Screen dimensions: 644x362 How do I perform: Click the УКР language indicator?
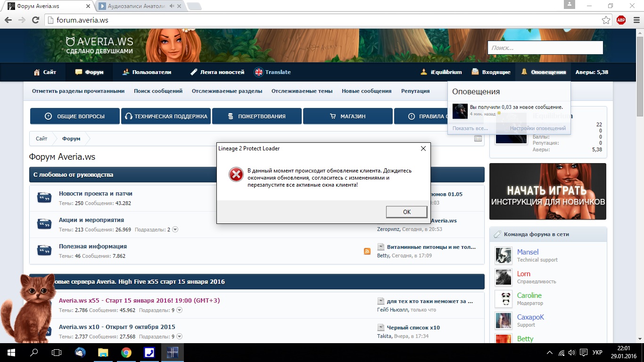point(597,353)
